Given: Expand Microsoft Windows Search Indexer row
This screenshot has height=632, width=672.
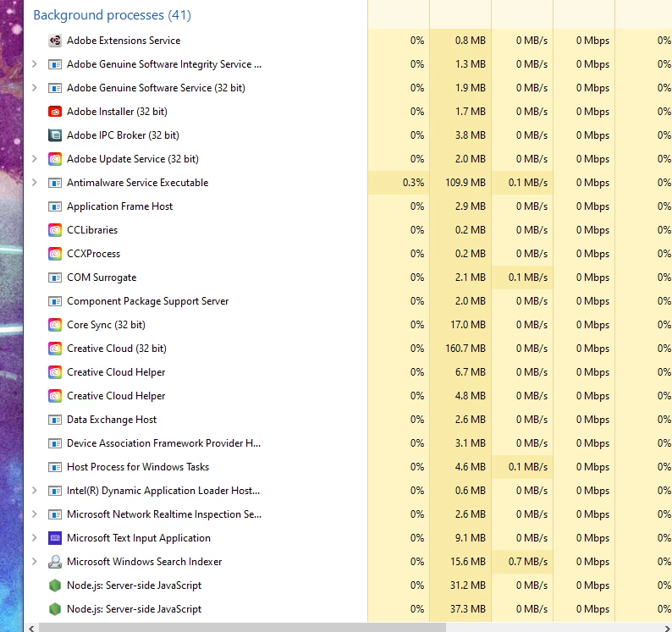Looking at the screenshot, I should (x=35, y=562).
